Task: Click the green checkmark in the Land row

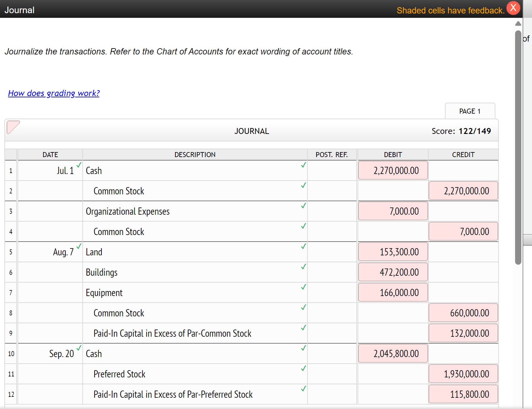Action: [x=303, y=246]
